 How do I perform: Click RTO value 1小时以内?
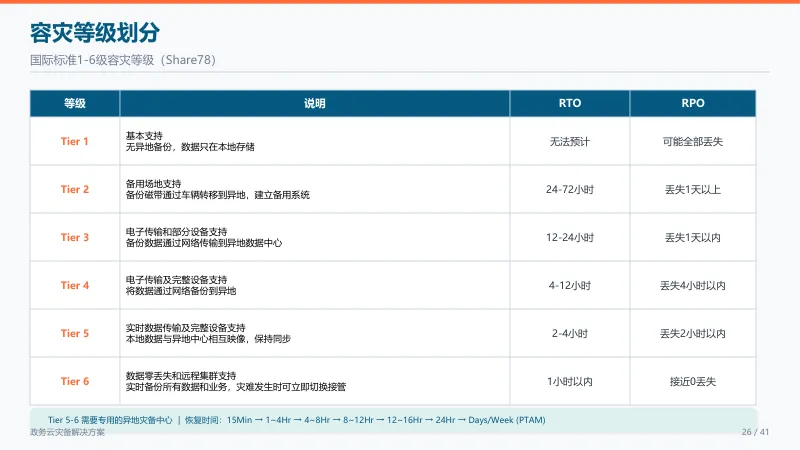pyautogui.click(x=570, y=381)
